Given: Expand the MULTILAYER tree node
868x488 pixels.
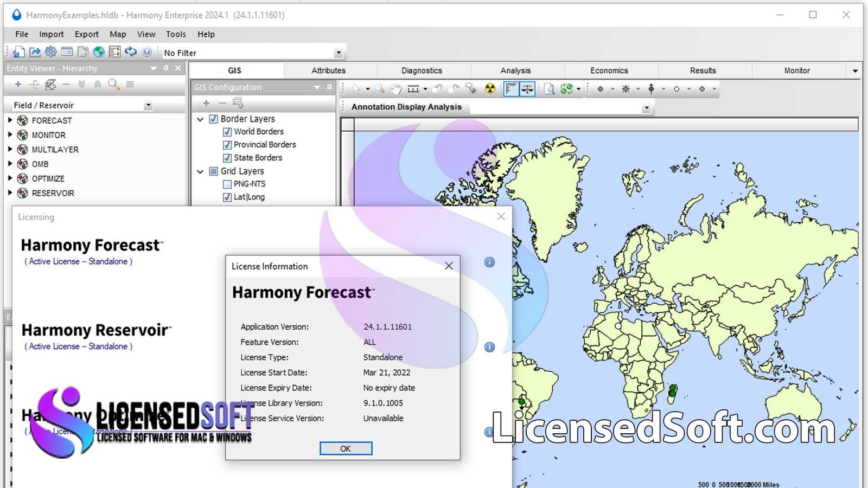Looking at the screenshot, I should tap(10, 149).
